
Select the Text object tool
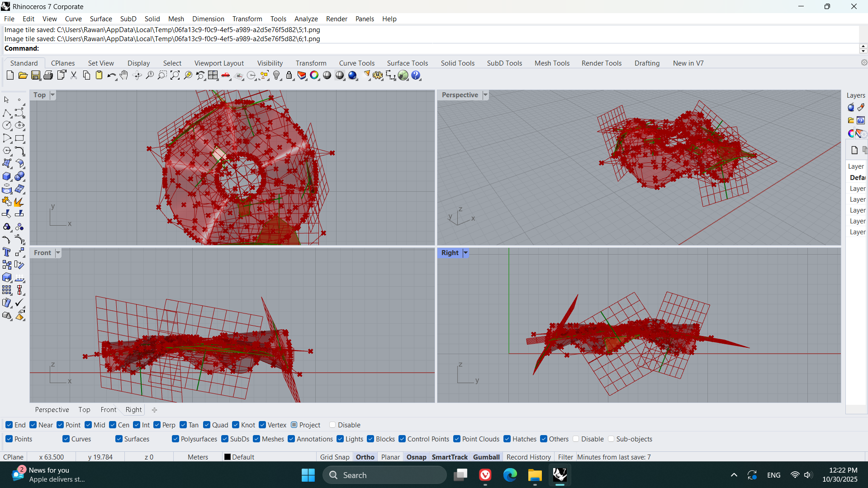tap(7, 252)
